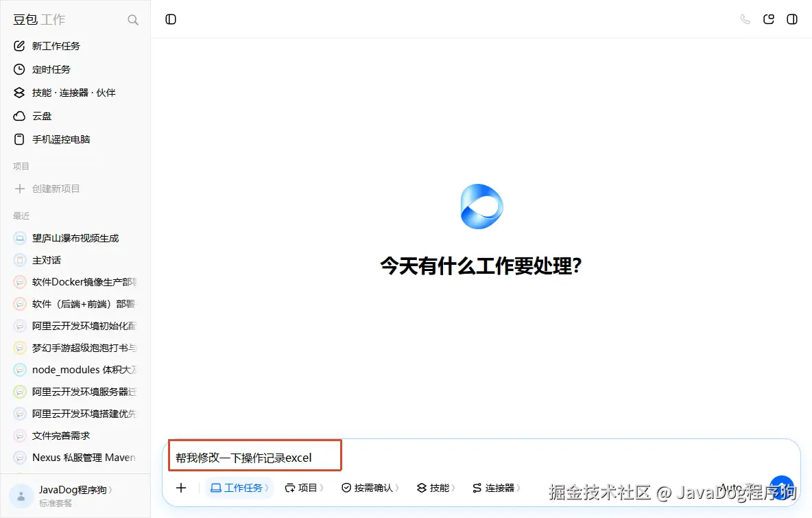Expand the 连接器 selector in the input bar
The image size is (812, 518).
click(x=497, y=487)
